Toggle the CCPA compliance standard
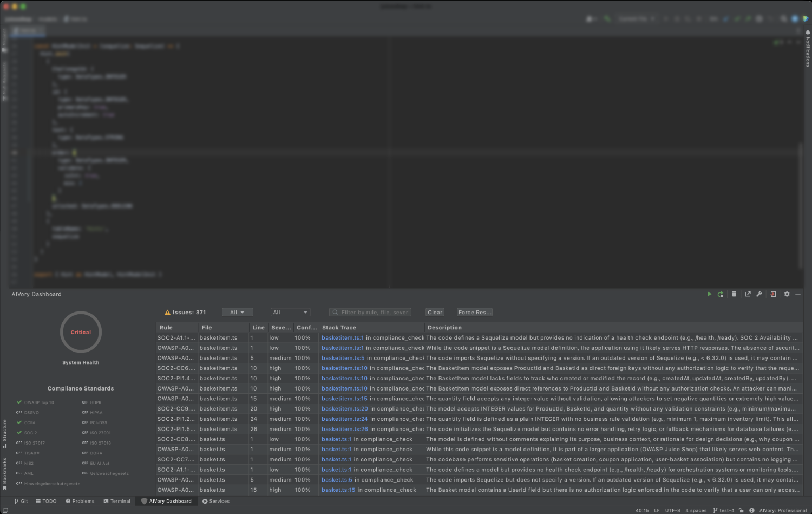Viewport: 812px width, 514px height. (26, 422)
